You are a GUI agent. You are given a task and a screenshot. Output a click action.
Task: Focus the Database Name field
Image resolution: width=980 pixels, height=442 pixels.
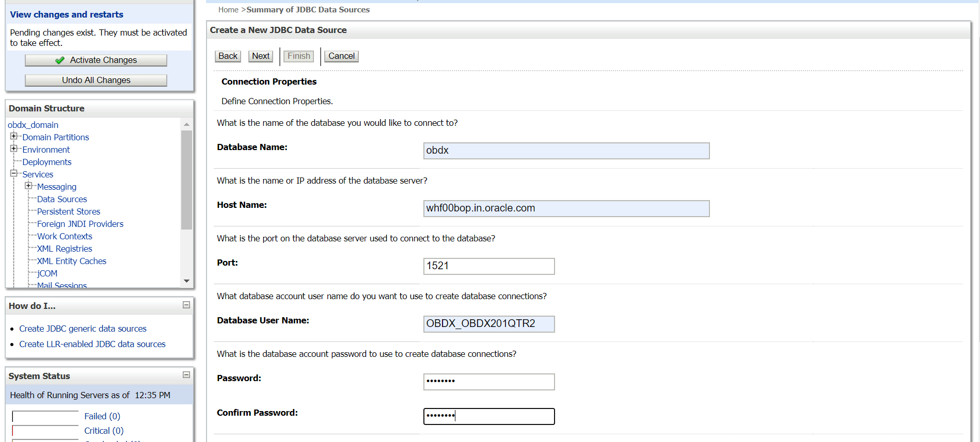point(566,151)
